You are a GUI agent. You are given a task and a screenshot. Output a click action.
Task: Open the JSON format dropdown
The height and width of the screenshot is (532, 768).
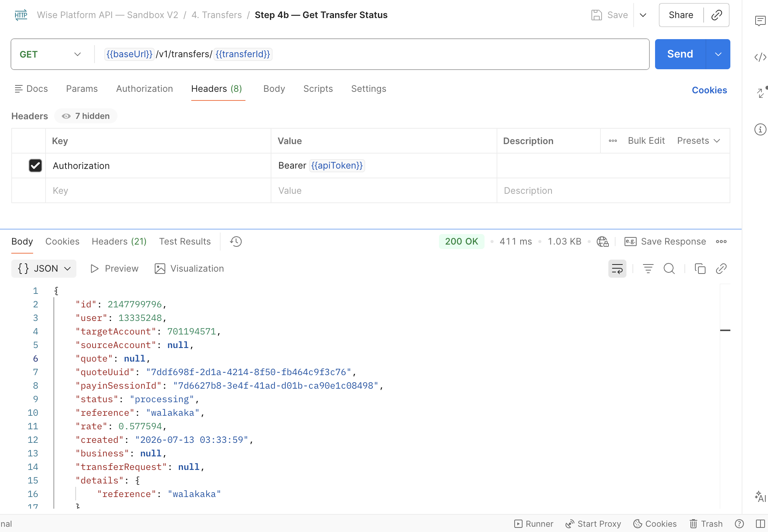click(44, 269)
